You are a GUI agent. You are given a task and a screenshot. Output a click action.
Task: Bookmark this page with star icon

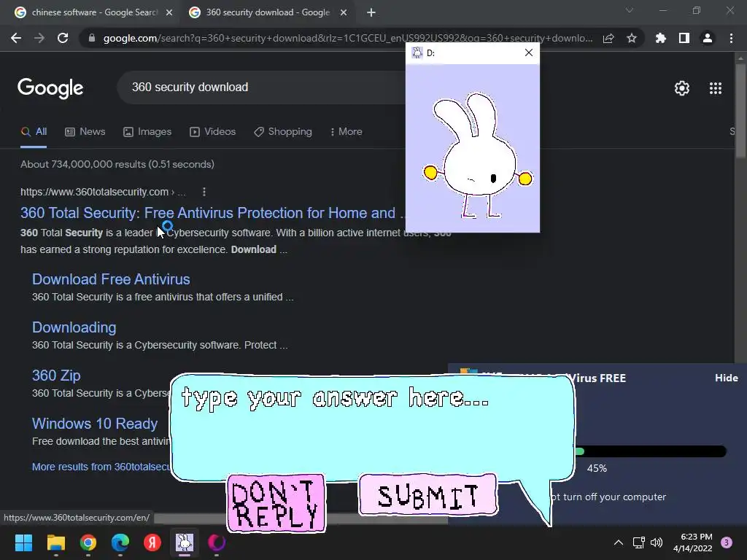(x=632, y=38)
